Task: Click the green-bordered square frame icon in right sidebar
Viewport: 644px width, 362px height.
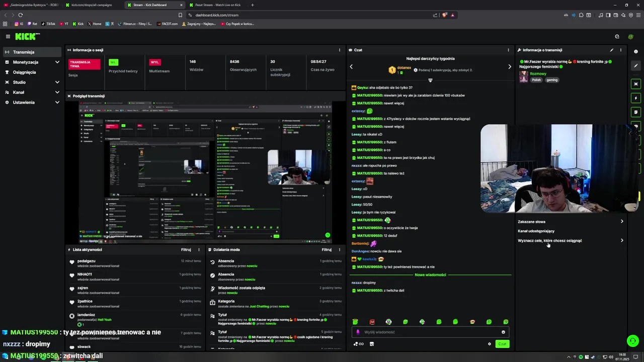Action: coord(636,84)
